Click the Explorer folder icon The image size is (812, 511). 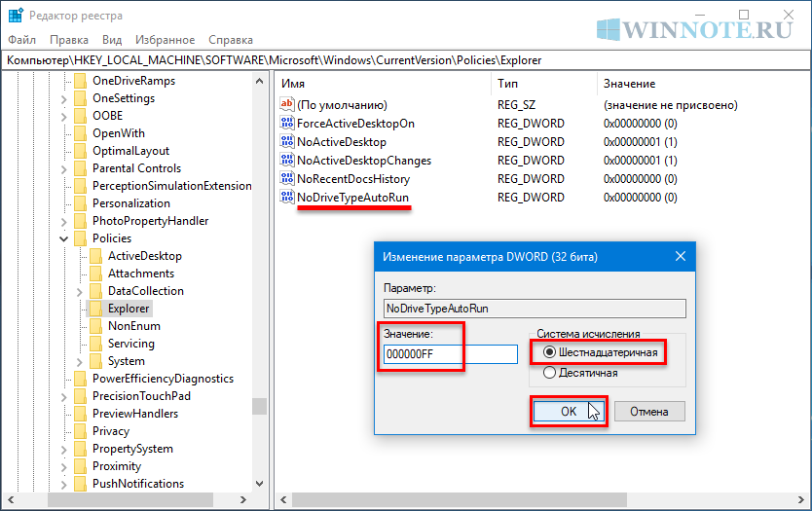95,309
